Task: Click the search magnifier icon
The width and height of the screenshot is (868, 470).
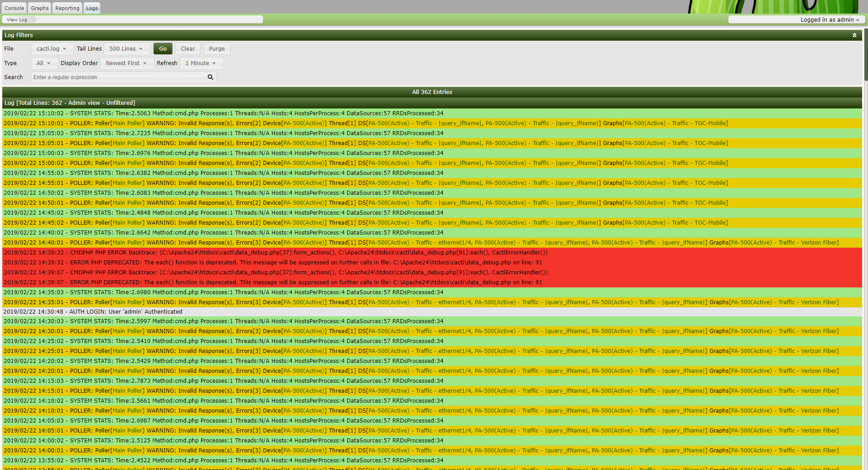Action: (210, 77)
